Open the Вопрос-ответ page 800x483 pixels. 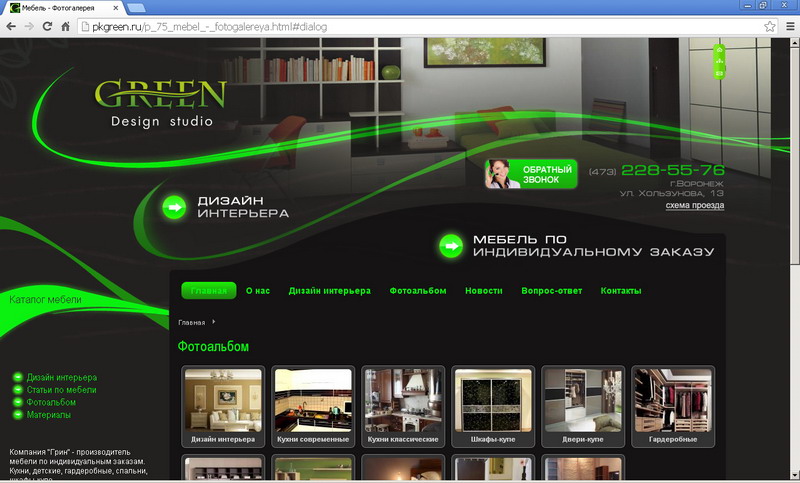tap(552, 291)
